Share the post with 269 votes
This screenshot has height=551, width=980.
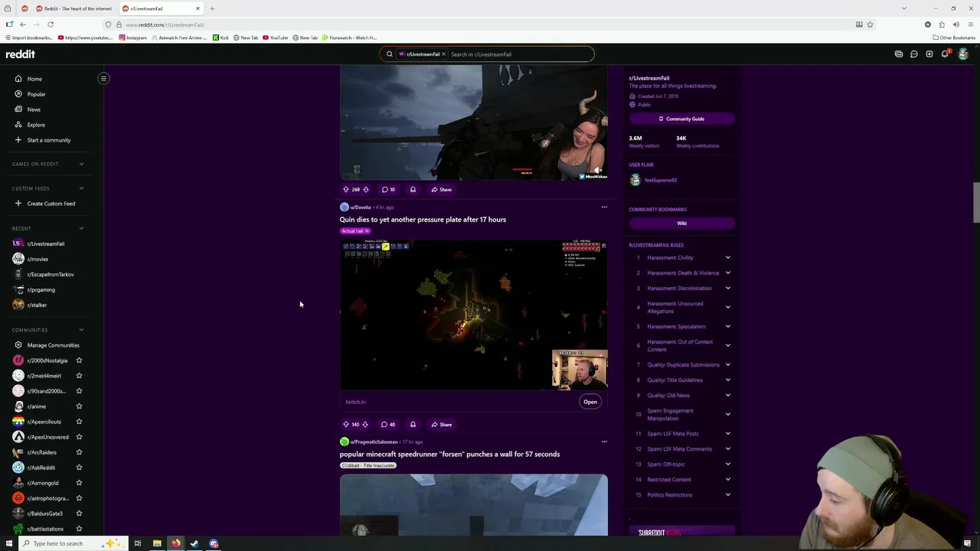[x=441, y=189]
